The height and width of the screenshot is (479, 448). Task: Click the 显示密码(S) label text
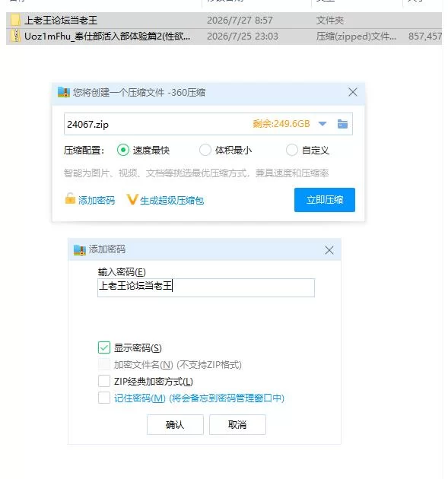tap(138, 348)
